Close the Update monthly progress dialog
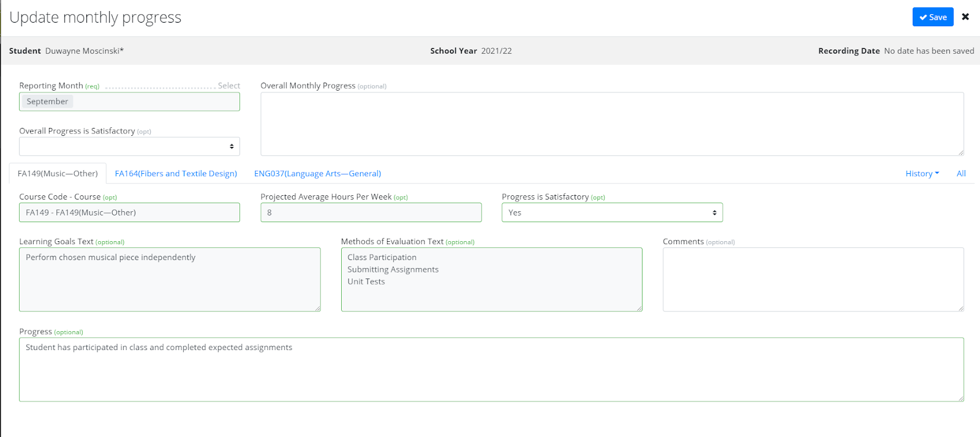The width and height of the screenshot is (980, 437). coord(965,17)
